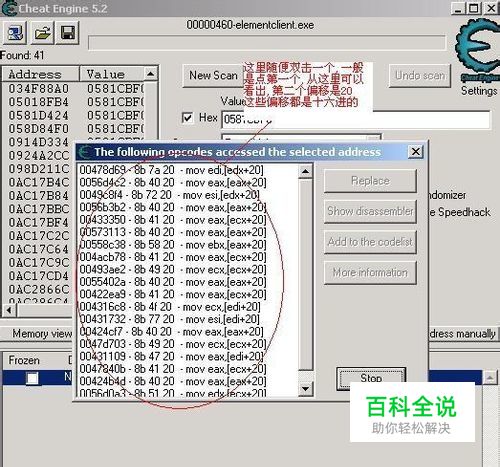Select opcode 004316c8 mov ecx,[edi+20]
This screenshot has width=500, height=467.
coord(170,307)
